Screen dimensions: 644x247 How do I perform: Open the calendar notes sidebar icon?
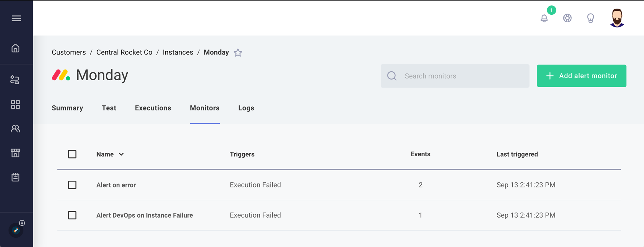tap(15, 177)
